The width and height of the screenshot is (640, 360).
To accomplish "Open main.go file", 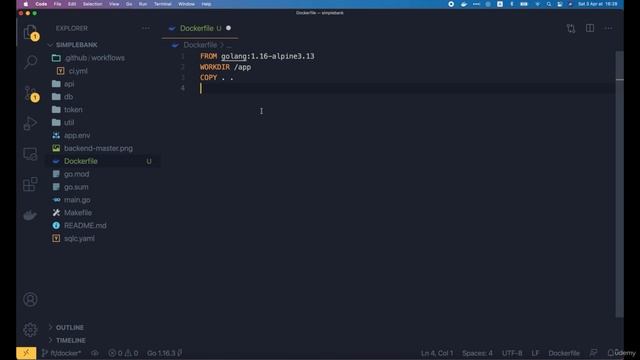I will 77,200.
